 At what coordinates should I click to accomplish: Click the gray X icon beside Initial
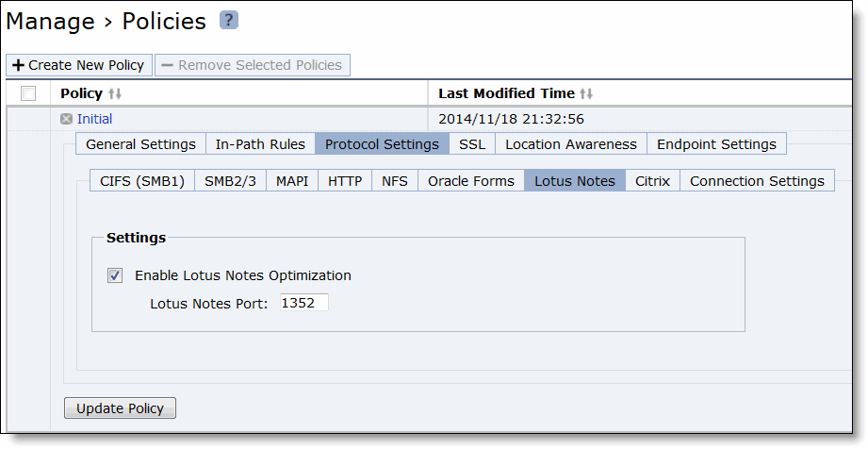pos(66,119)
